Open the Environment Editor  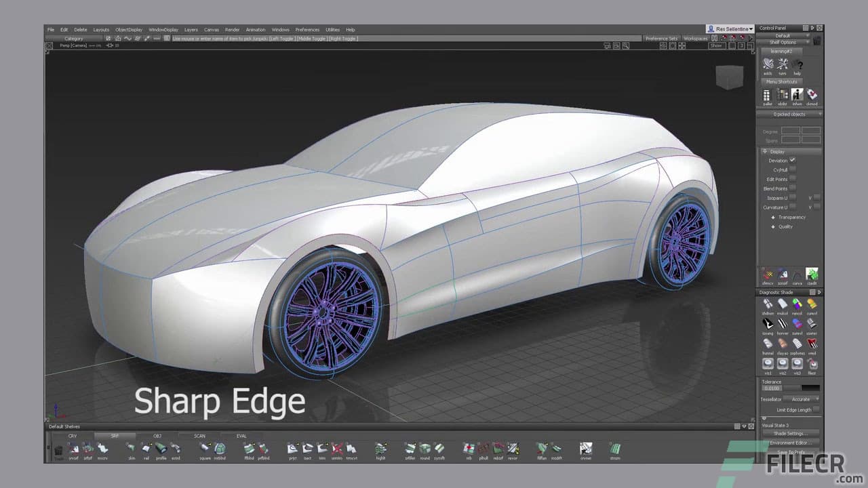click(791, 443)
